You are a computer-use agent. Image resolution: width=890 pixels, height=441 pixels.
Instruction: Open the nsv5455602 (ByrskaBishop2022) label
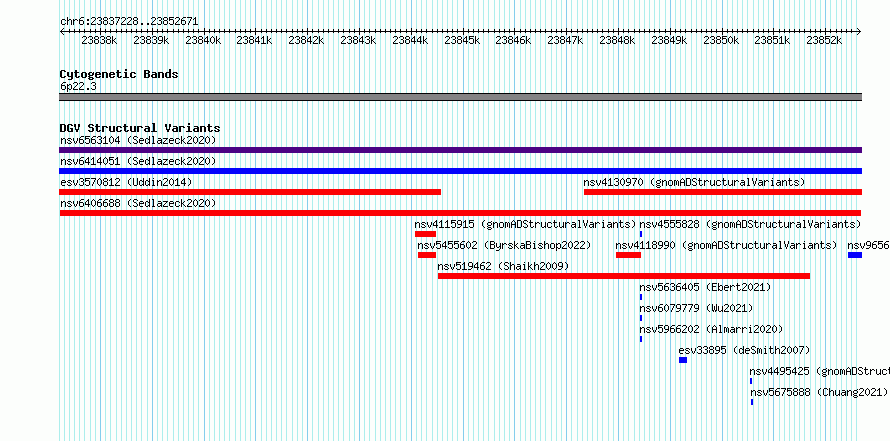tap(504, 245)
